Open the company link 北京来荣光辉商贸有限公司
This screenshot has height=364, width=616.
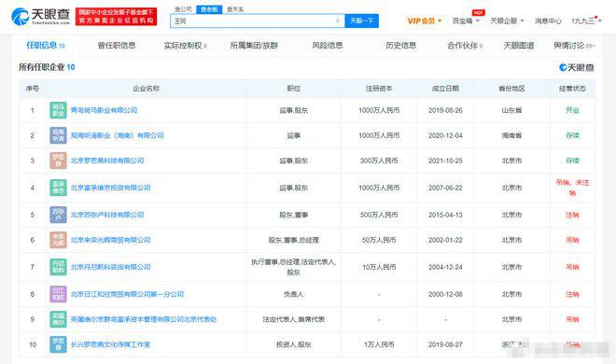click(111, 240)
